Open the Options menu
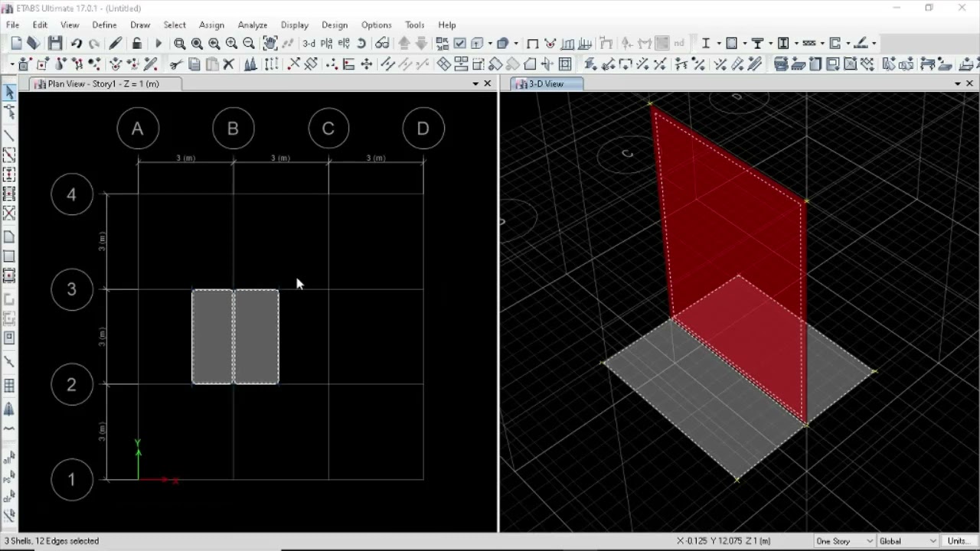 tap(376, 24)
